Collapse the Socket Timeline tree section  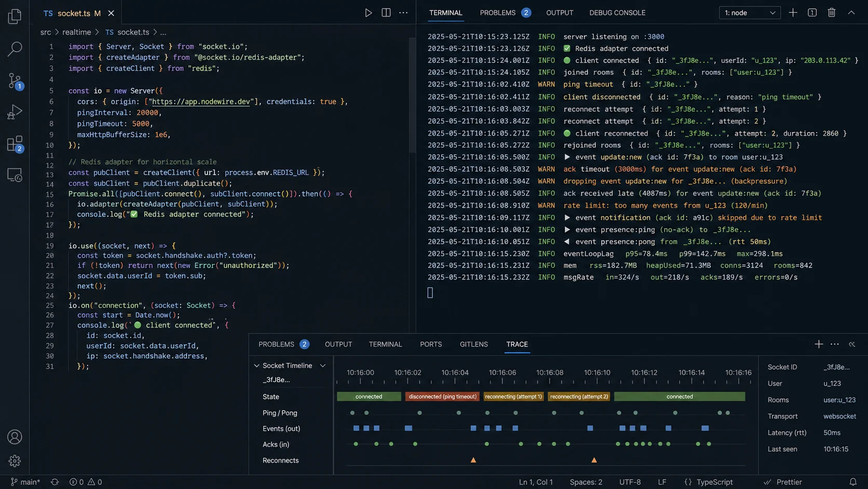click(256, 365)
